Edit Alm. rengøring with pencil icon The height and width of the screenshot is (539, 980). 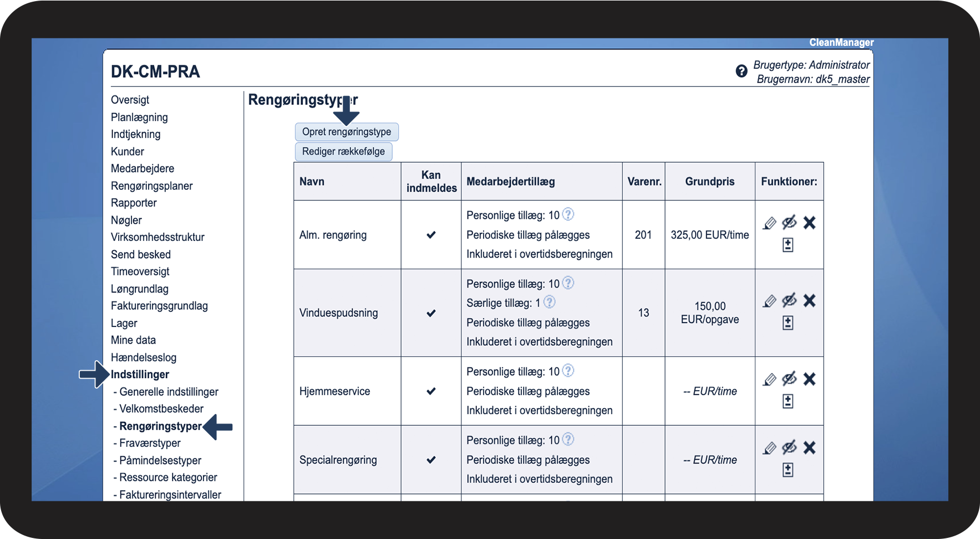(769, 223)
